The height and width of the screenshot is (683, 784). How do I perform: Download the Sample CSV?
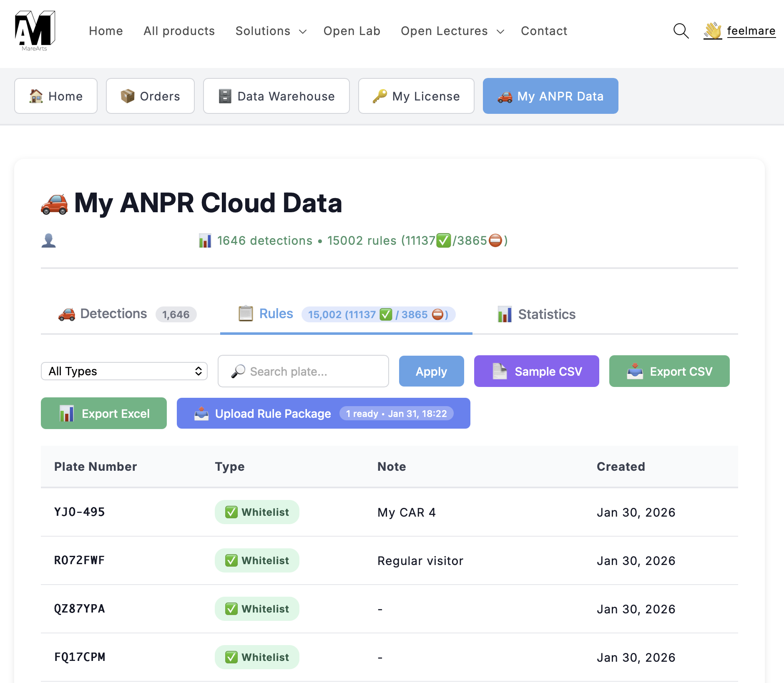pos(537,371)
